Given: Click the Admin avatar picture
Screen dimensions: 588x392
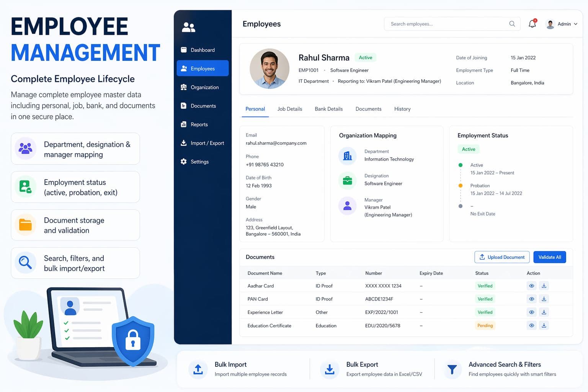Looking at the screenshot, I should 550,24.
